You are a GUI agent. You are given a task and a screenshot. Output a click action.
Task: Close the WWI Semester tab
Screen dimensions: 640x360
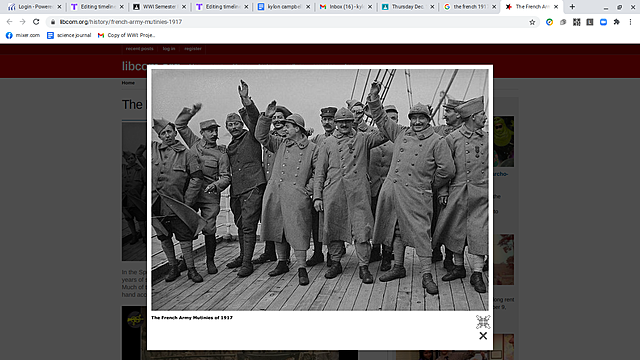click(184, 7)
